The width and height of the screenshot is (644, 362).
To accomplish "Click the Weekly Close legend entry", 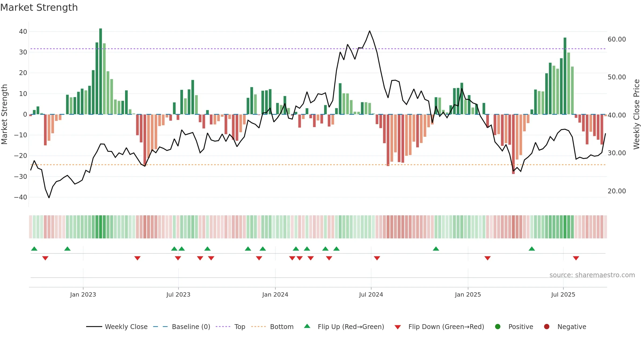I will pyautogui.click(x=117, y=327).
